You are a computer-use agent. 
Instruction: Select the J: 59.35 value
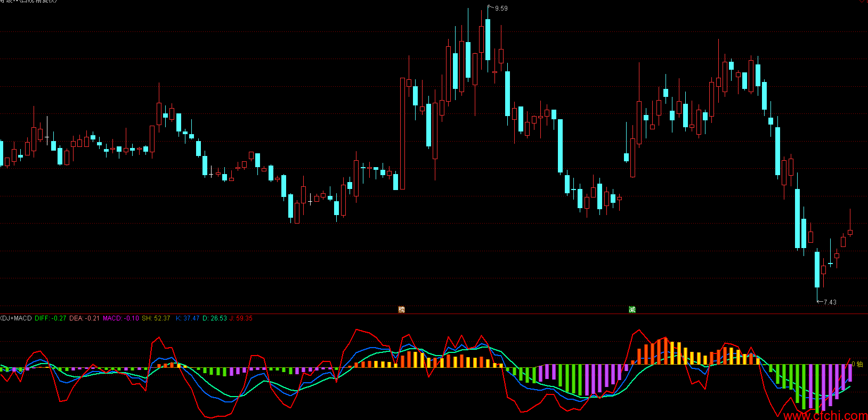pos(241,318)
